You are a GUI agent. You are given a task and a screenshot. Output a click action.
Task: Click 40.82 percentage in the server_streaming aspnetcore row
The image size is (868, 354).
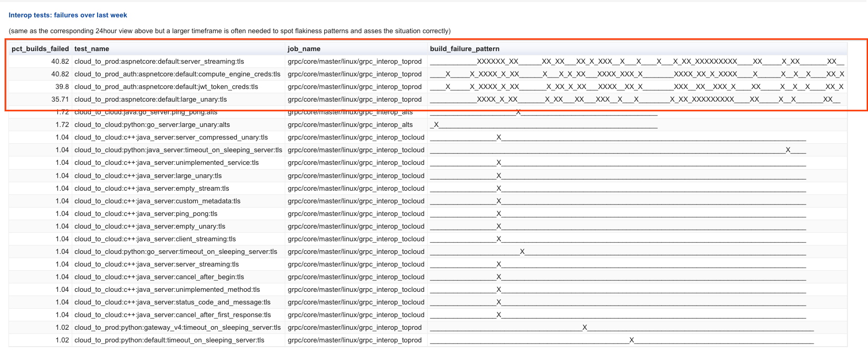coord(60,62)
